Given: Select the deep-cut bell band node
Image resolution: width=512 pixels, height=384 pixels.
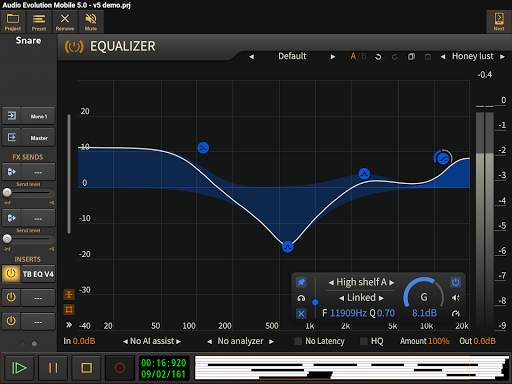Looking at the screenshot, I should [x=288, y=247].
